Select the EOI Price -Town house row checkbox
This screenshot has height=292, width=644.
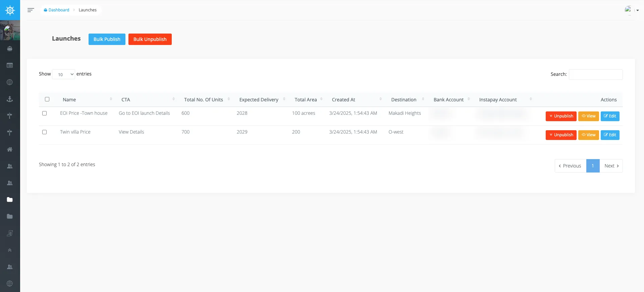(x=44, y=113)
